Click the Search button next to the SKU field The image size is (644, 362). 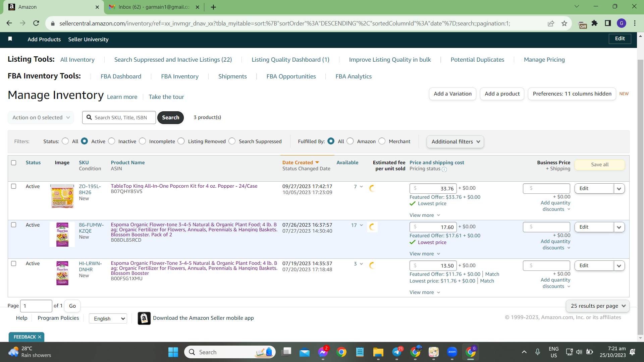pyautogui.click(x=170, y=117)
